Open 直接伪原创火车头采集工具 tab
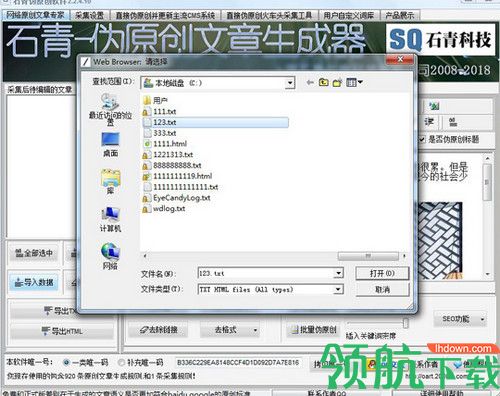500x396 pixels. (x=269, y=15)
